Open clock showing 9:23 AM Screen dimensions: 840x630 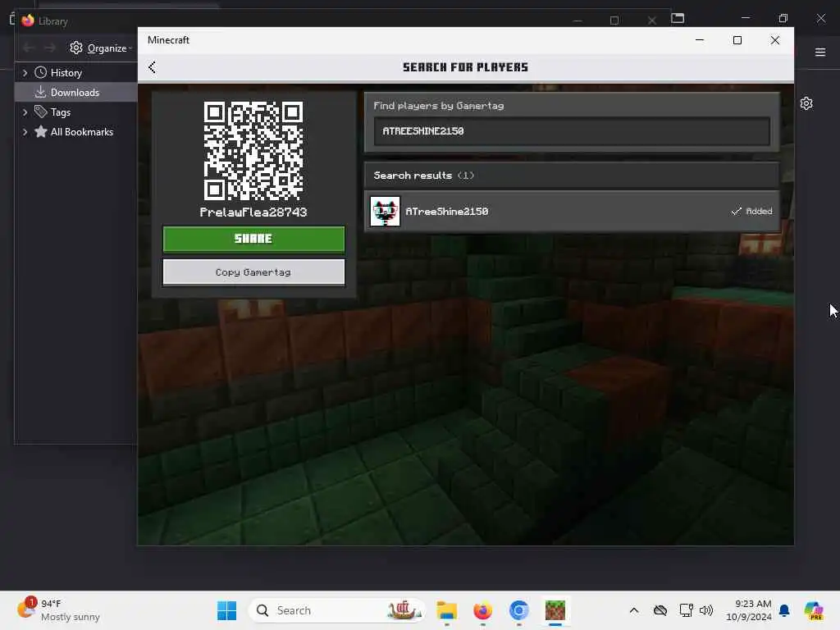pyautogui.click(x=748, y=610)
